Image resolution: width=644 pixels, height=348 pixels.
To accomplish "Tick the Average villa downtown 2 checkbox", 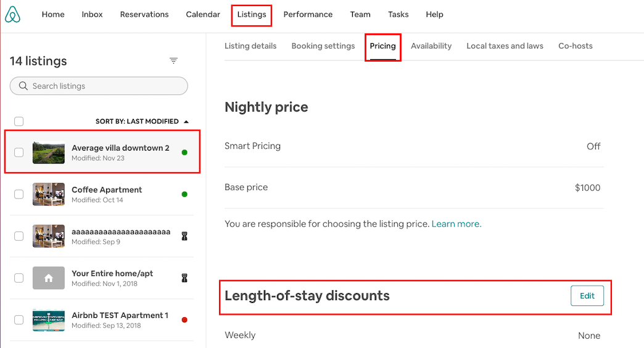I will click(19, 152).
